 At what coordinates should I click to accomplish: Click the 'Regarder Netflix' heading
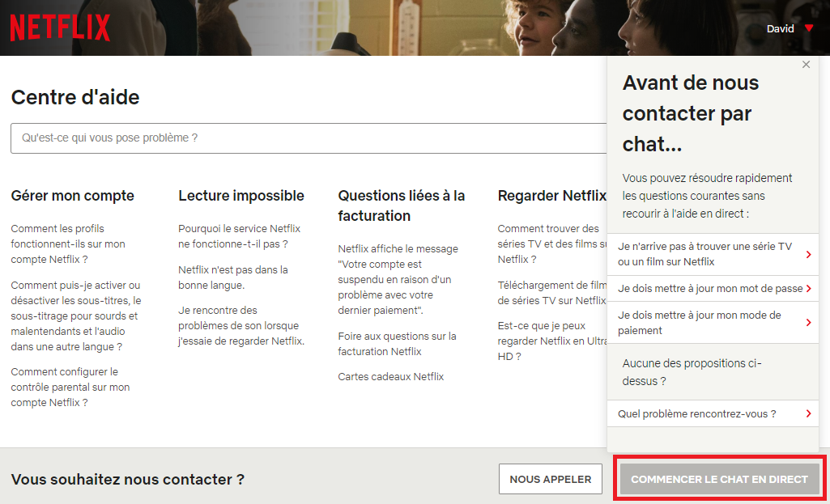coord(551,196)
